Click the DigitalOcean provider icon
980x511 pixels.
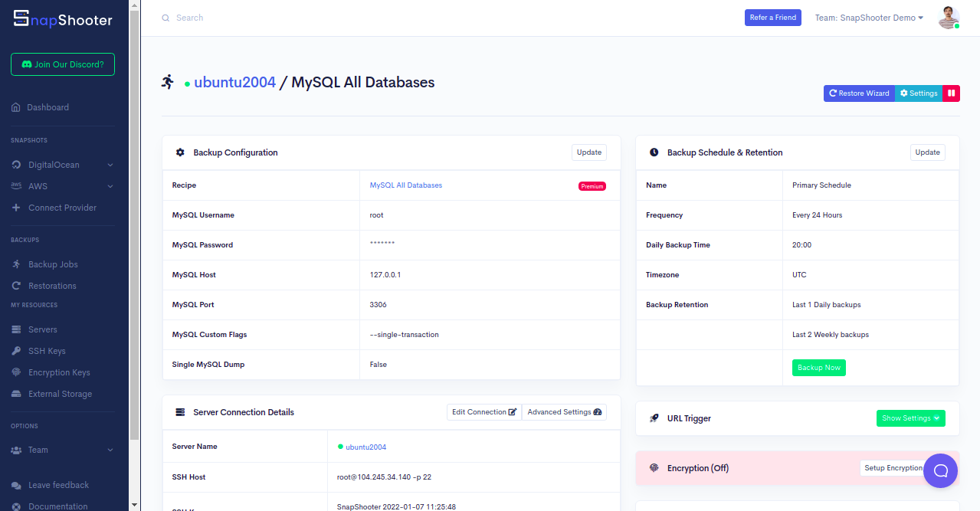coord(16,165)
